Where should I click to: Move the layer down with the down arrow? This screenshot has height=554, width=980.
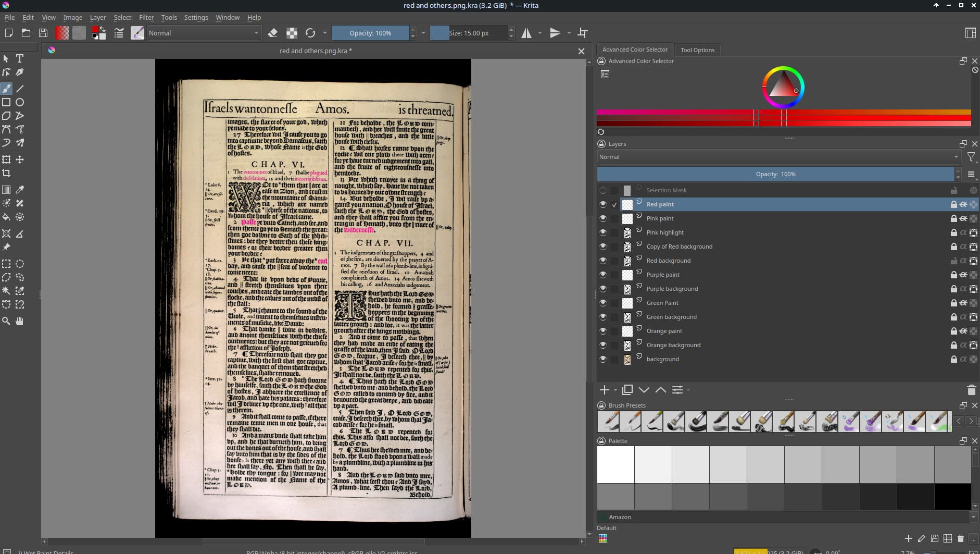[644, 390]
